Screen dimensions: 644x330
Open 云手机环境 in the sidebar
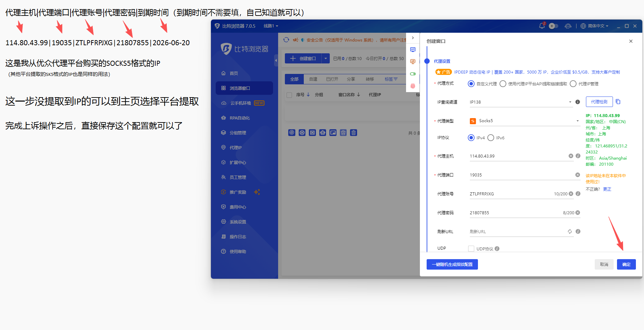[x=244, y=103]
